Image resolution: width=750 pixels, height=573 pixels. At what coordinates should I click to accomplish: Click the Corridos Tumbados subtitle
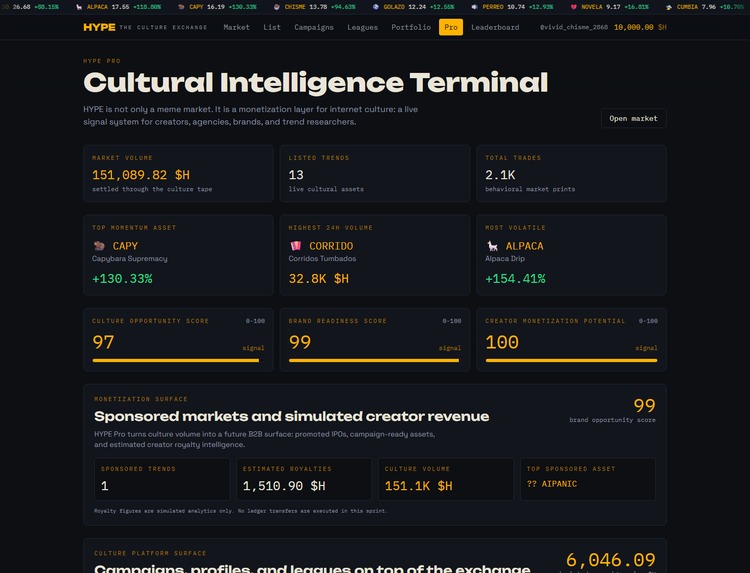322,259
